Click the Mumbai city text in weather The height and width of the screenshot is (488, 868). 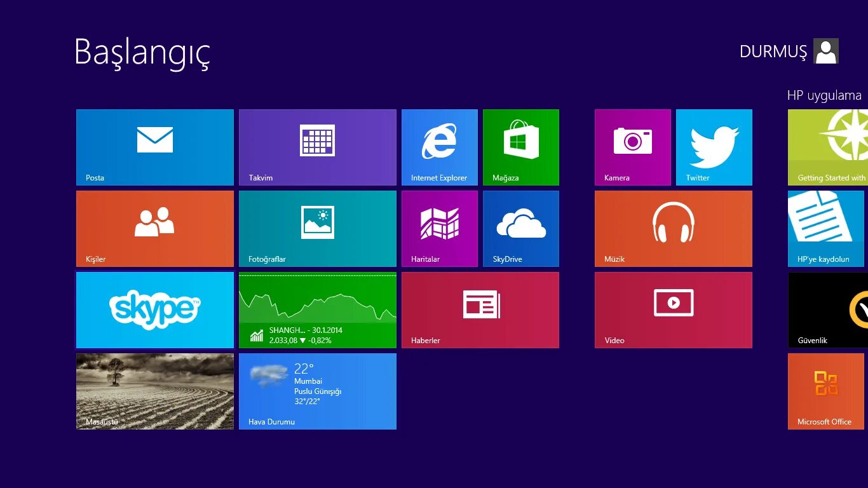(308, 381)
